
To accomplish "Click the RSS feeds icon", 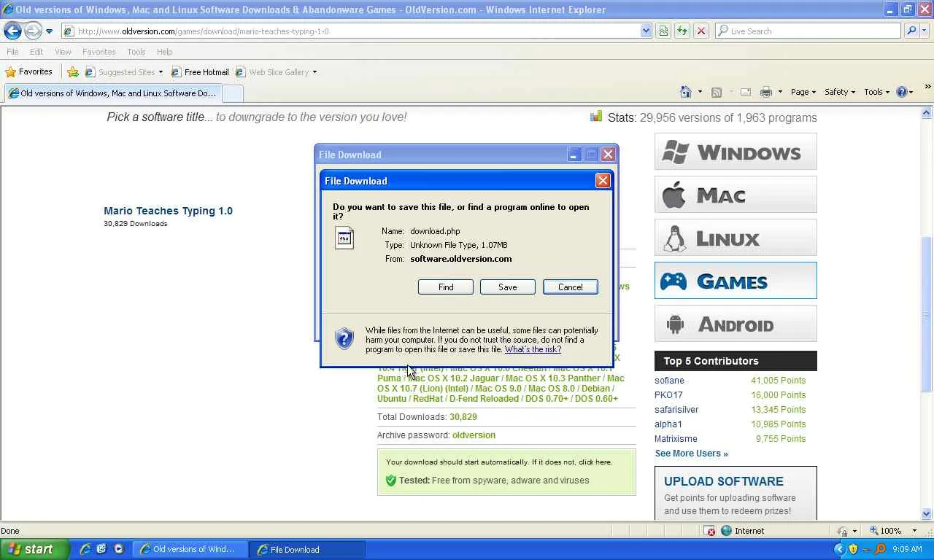I will [x=717, y=92].
